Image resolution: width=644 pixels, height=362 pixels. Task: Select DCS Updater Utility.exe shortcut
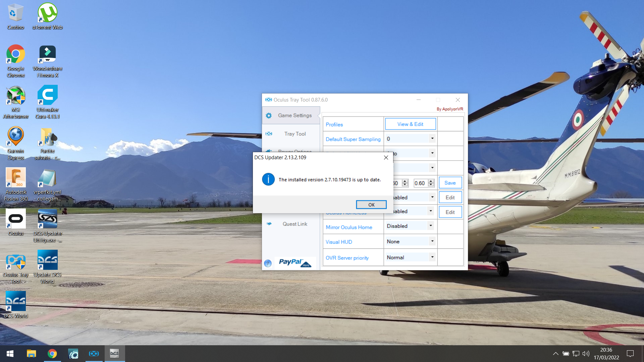[47, 226]
